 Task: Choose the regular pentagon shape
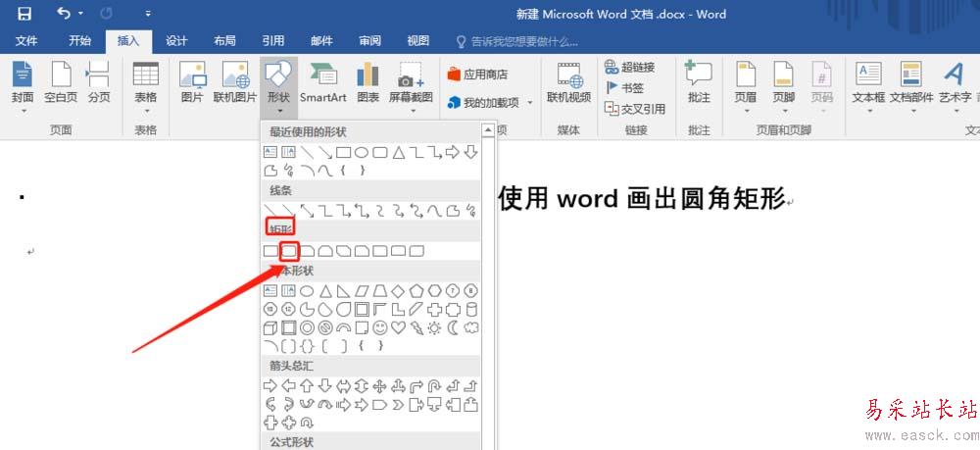click(x=416, y=290)
